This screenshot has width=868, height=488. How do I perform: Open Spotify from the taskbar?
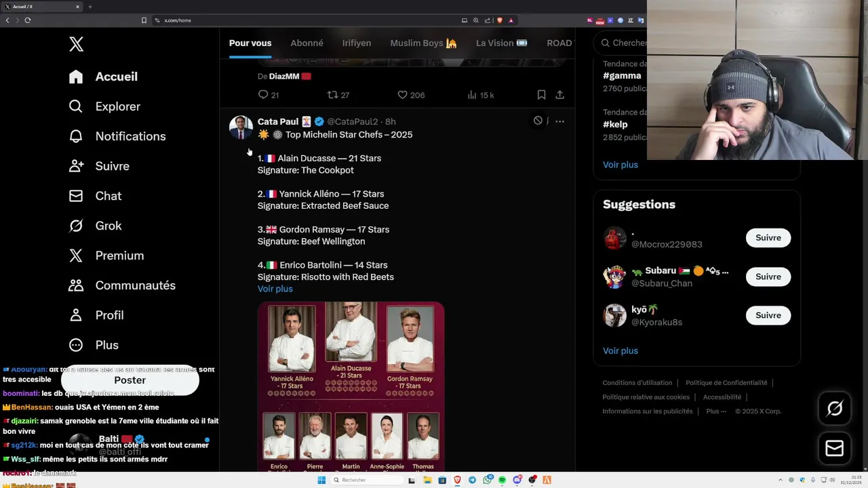(x=502, y=480)
